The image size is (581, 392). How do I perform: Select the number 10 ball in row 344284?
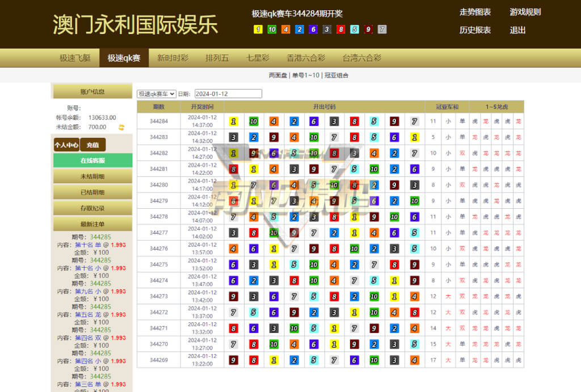pyautogui.click(x=254, y=121)
